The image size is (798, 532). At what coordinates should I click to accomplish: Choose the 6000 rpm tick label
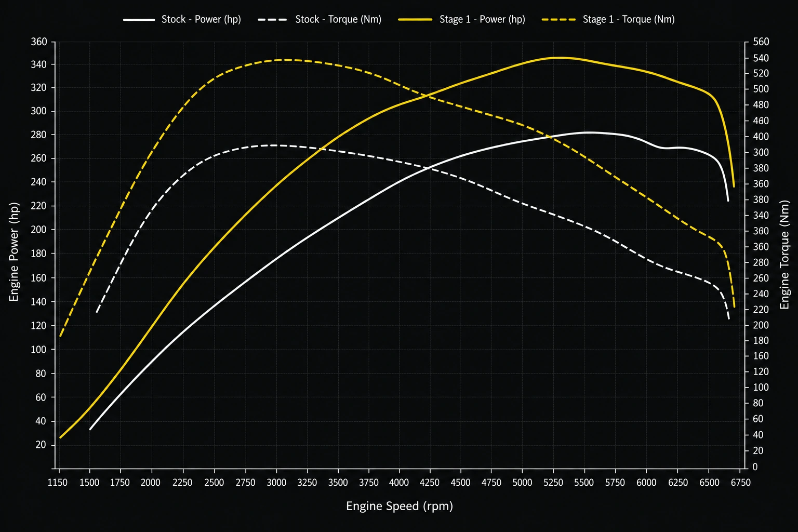(x=646, y=483)
